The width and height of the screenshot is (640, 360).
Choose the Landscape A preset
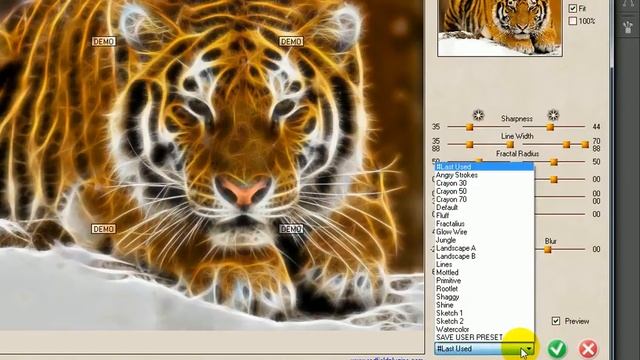[484, 248]
